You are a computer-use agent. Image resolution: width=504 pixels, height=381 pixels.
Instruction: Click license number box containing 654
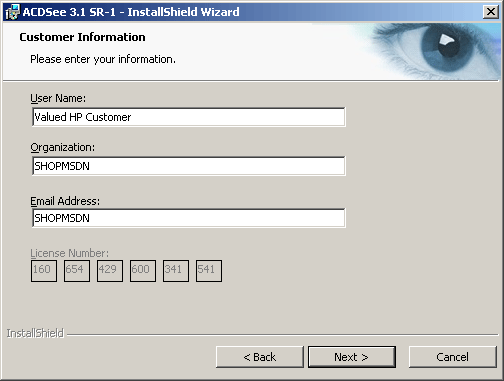point(77,271)
